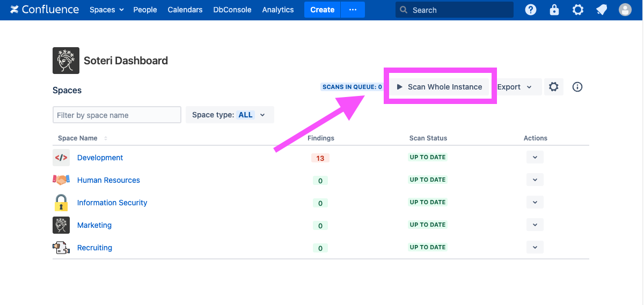Open Confluence administration gear in header

578,10
